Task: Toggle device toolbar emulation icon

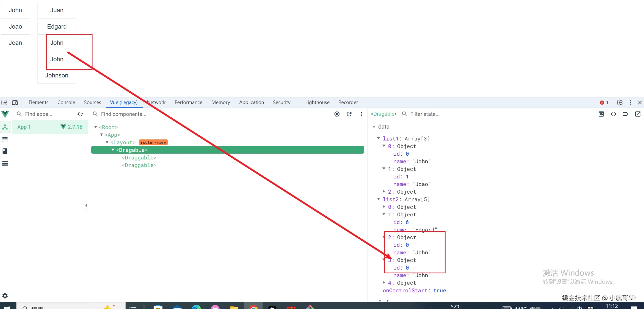Action: 15,102
